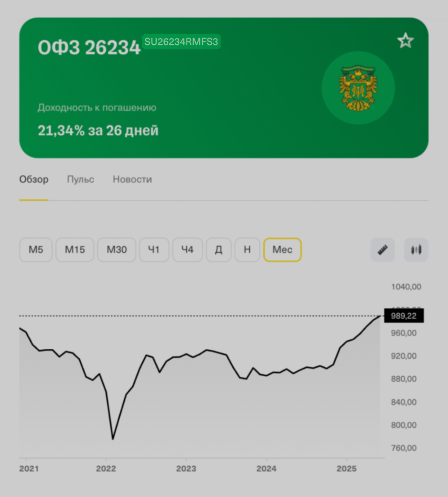Click the 2022 low point on chart
Viewport: 448px width, 497px height.
tap(113, 439)
